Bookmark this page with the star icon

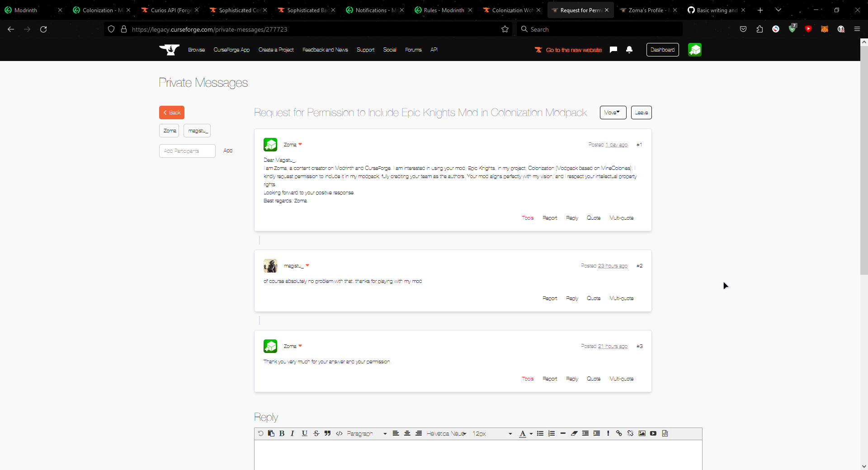(x=505, y=29)
